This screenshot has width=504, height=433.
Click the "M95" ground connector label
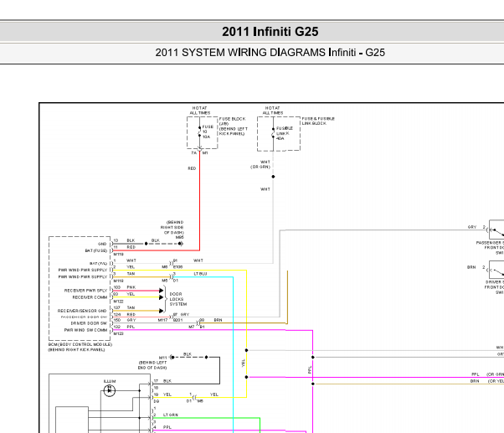(180, 237)
